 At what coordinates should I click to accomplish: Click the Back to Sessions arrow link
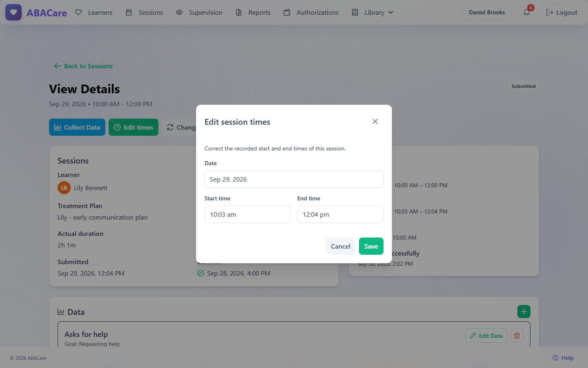click(x=83, y=66)
